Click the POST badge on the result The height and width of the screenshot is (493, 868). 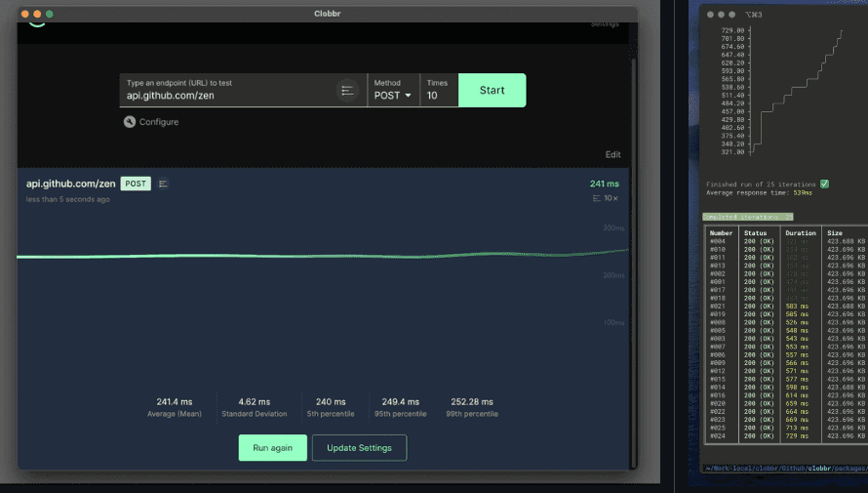136,184
